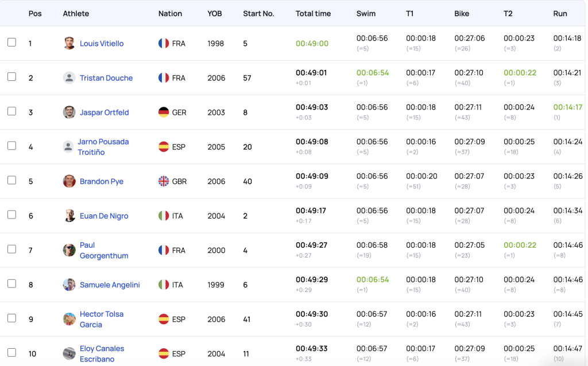This screenshot has width=588, height=366.
Task: Open Hector Tolsa Garcia's profile link
Action: (101, 319)
